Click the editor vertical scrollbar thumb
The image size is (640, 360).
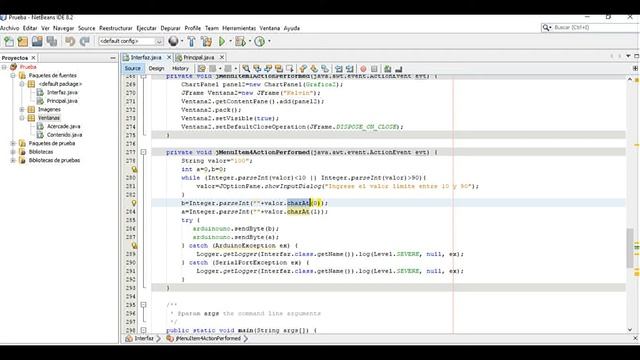(630, 248)
